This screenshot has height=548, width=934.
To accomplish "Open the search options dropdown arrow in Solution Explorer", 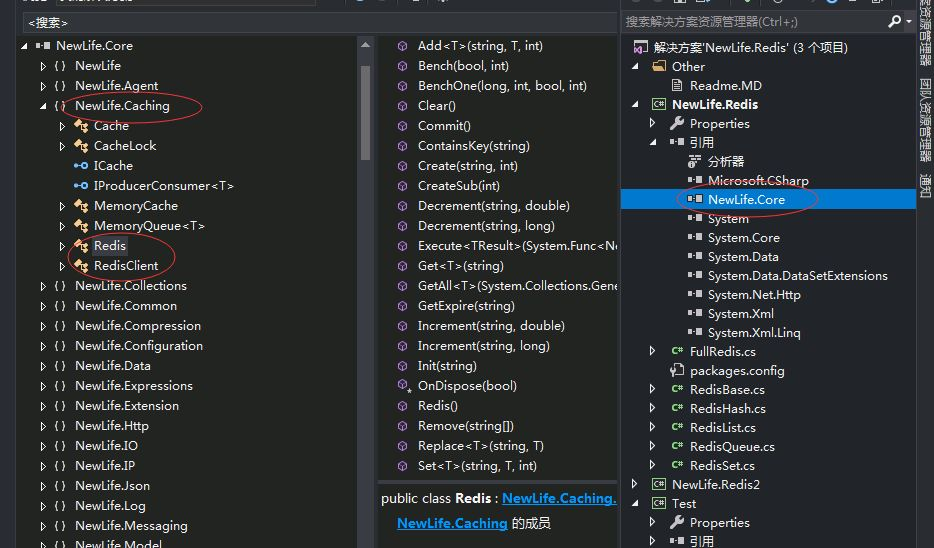I will tap(909, 21).
